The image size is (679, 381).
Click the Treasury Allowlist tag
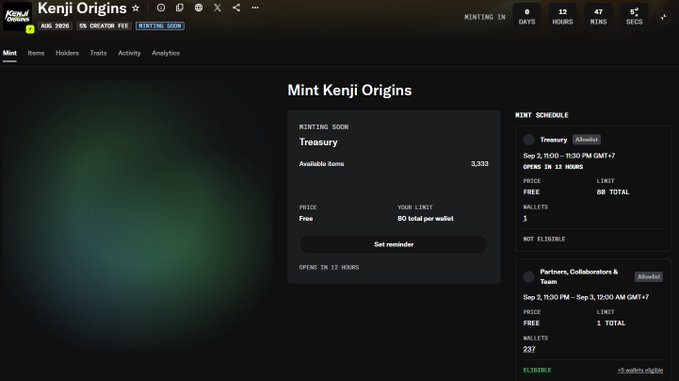tap(586, 139)
